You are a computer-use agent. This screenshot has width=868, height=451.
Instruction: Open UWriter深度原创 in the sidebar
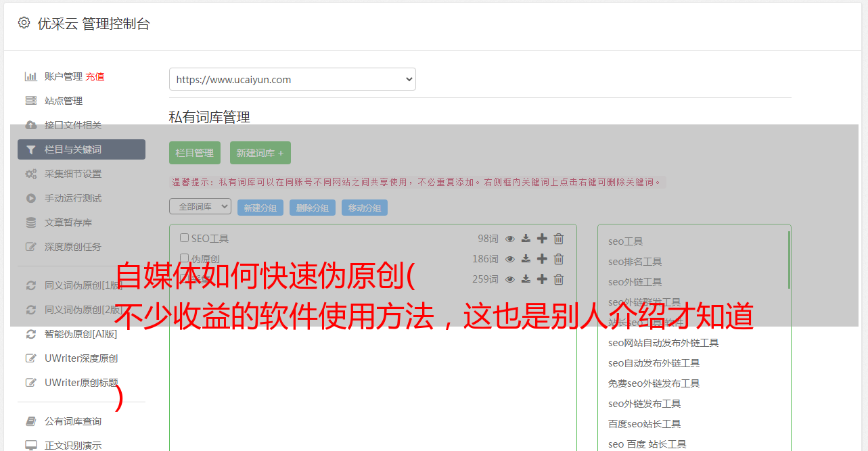(x=81, y=358)
